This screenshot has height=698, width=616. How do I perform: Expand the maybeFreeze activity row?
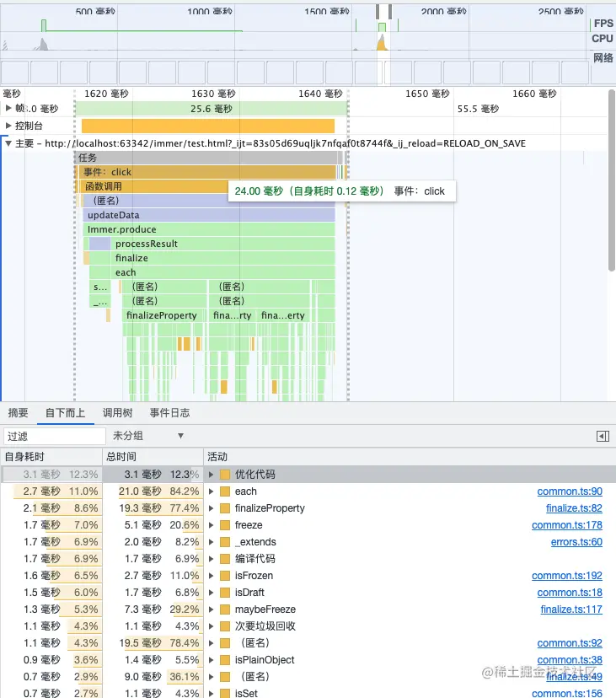(x=211, y=609)
